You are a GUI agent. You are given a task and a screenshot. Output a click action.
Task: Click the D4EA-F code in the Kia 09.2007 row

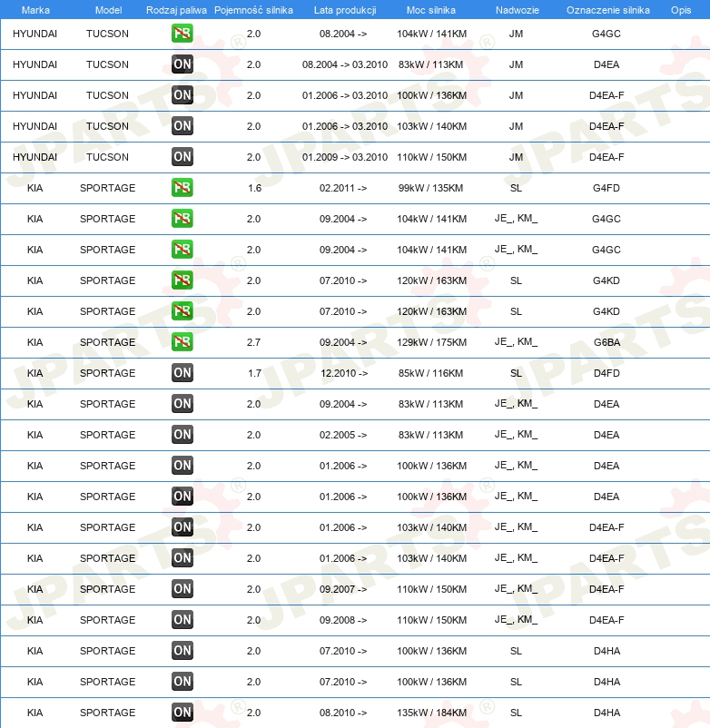(x=606, y=589)
